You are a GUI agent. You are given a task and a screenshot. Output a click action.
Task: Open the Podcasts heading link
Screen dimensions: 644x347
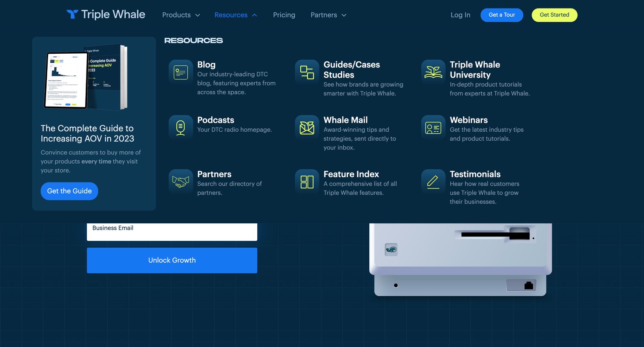[216, 120]
